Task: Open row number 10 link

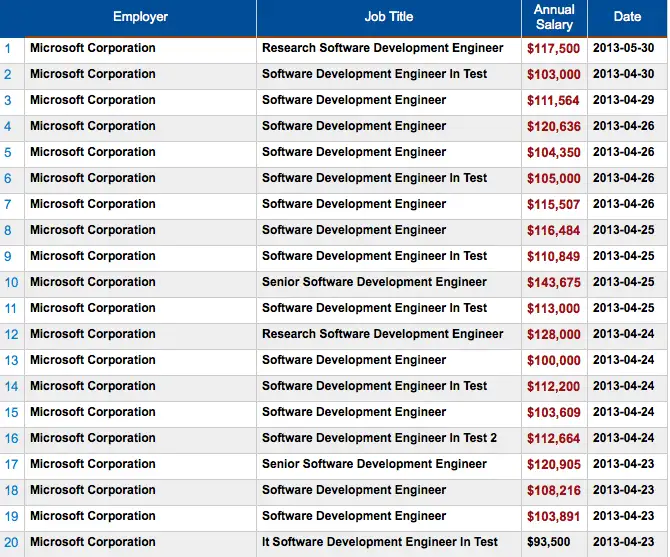Action: (11, 283)
